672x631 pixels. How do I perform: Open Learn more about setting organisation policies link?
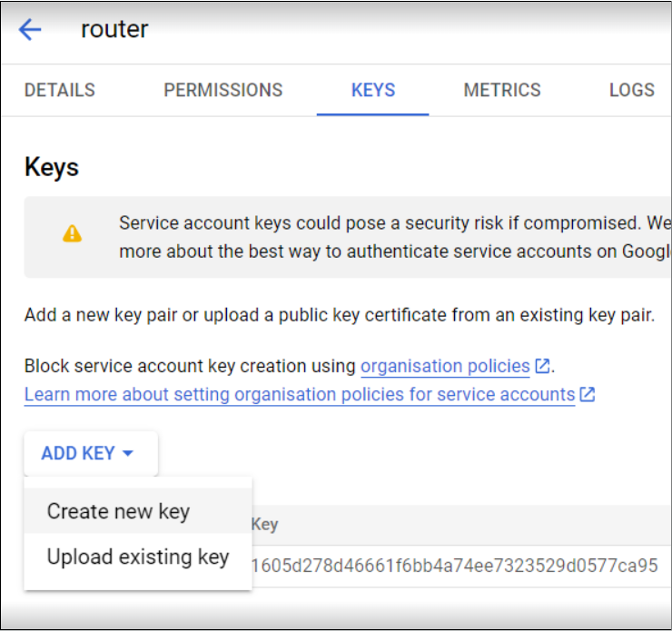click(x=300, y=395)
